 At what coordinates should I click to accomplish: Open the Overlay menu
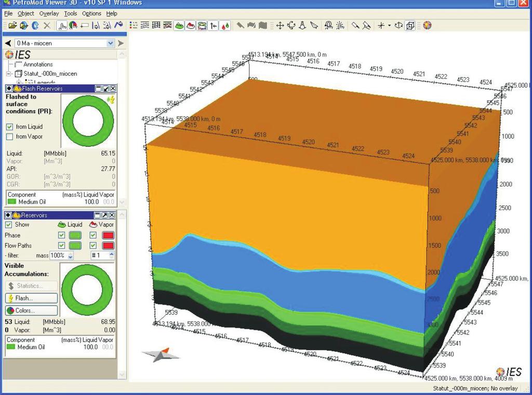49,13
